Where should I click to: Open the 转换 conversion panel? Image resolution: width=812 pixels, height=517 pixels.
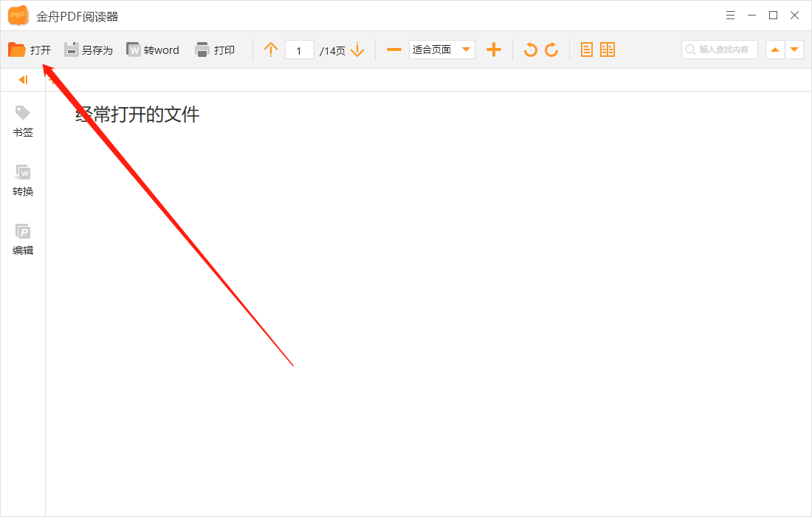(22, 182)
